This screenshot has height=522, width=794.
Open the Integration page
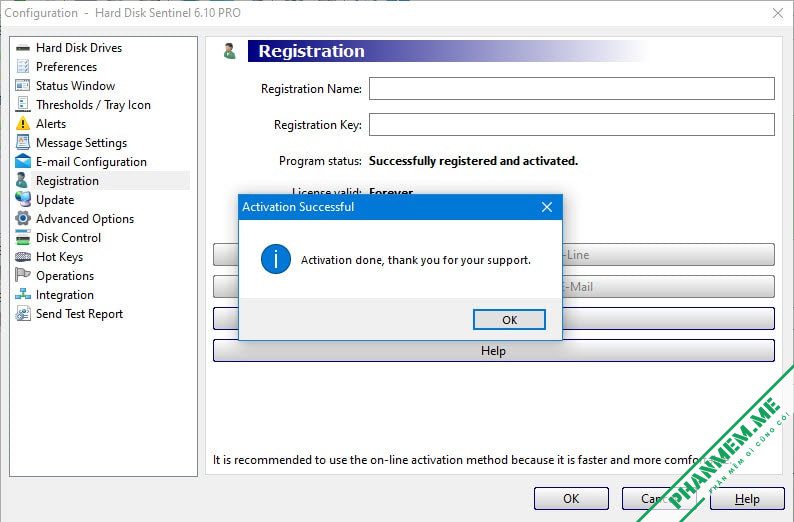click(65, 295)
